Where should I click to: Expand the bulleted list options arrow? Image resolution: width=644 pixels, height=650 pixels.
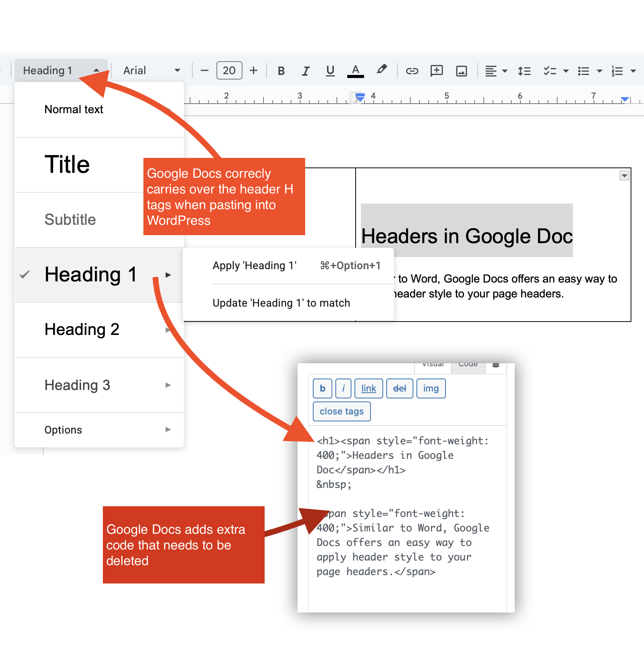pos(600,71)
